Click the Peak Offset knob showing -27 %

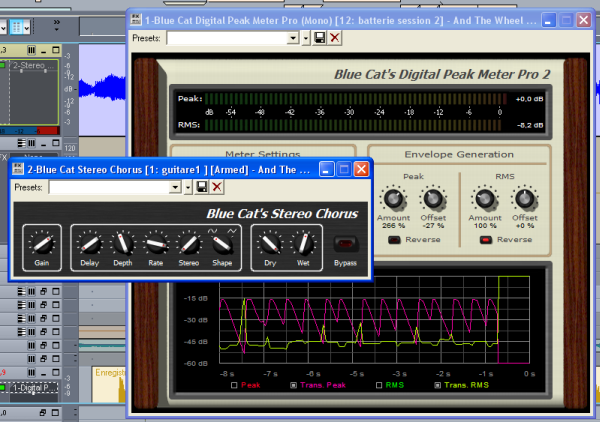[433, 199]
